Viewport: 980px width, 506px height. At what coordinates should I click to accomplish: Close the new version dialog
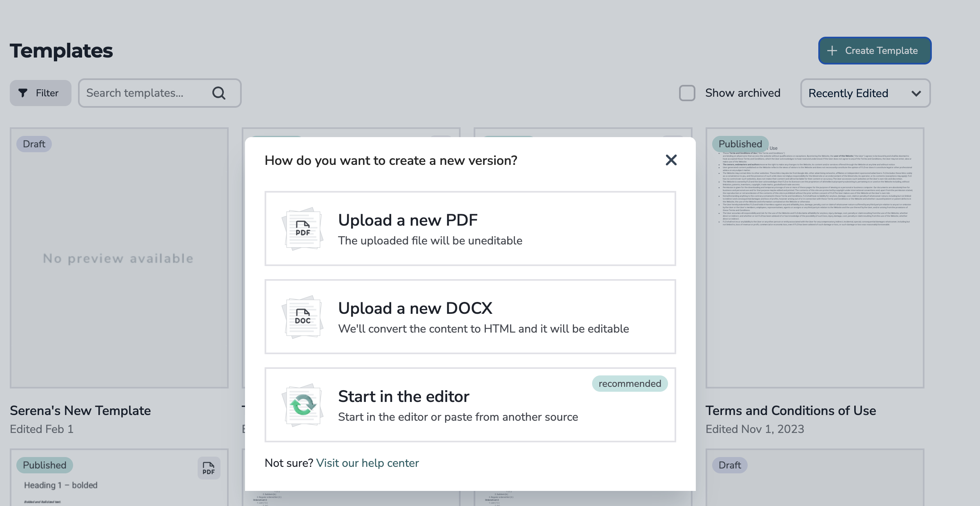coord(671,160)
